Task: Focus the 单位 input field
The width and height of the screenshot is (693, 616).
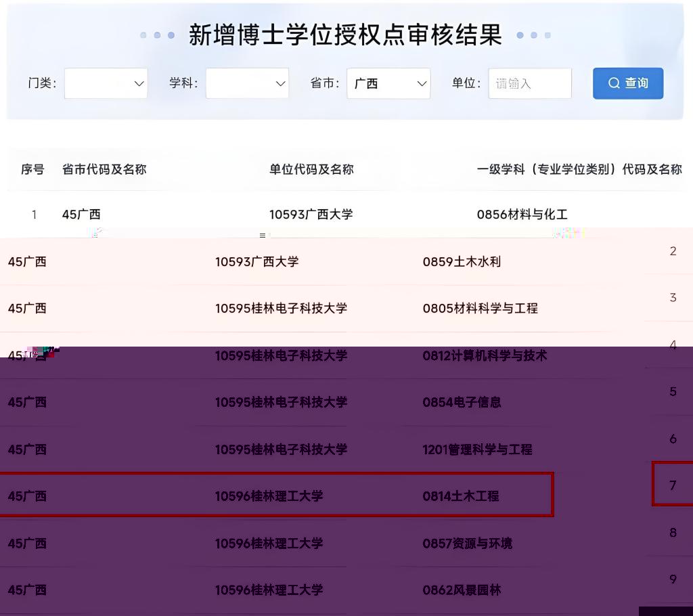Action: (x=530, y=83)
